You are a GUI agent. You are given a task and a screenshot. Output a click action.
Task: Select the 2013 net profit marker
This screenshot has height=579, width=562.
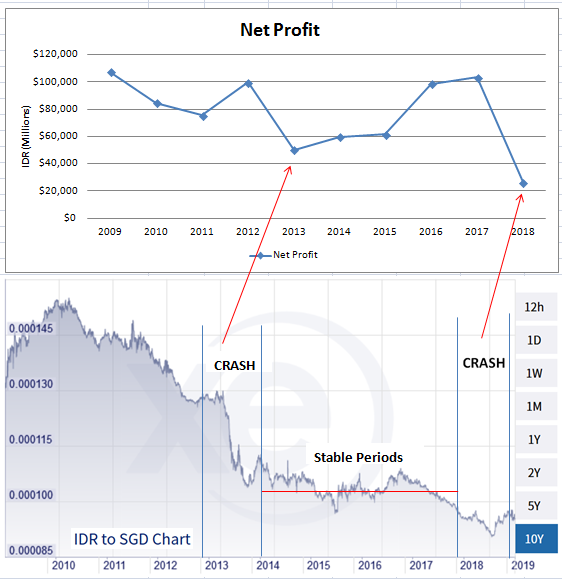(294, 150)
